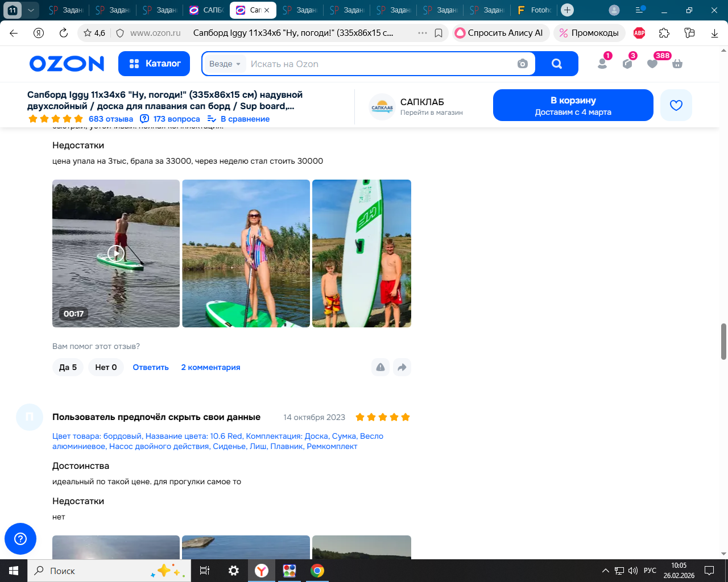This screenshot has height=582, width=728.
Task: Go to the store via Перейти в магазин
Action: 432,113
